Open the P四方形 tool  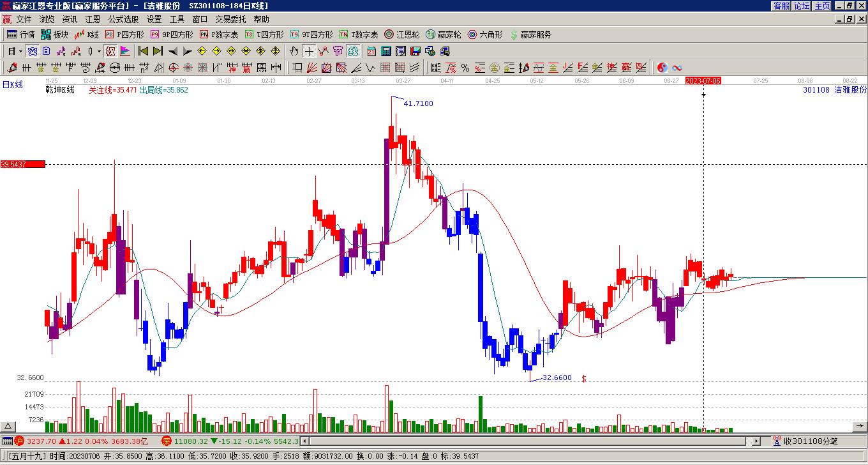124,34
